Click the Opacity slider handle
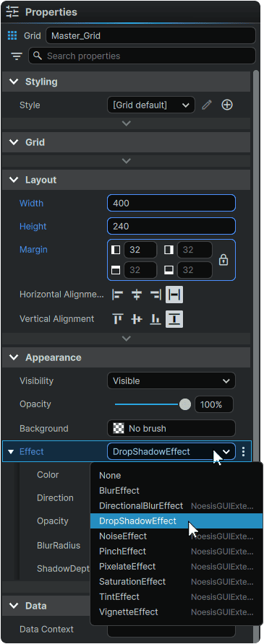The image size is (264, 644). pyautogui.click(x=185, y=404)
